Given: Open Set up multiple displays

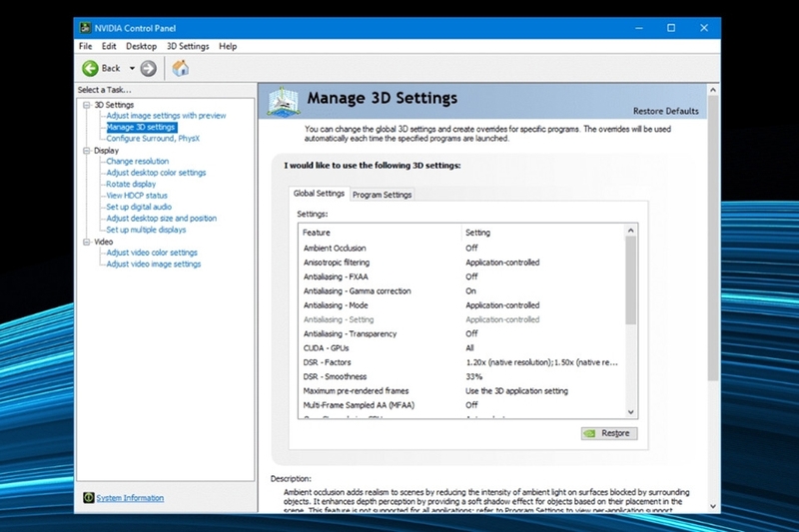Looking at the screenshot, I should pyautogui.click(x=146, y=230).
